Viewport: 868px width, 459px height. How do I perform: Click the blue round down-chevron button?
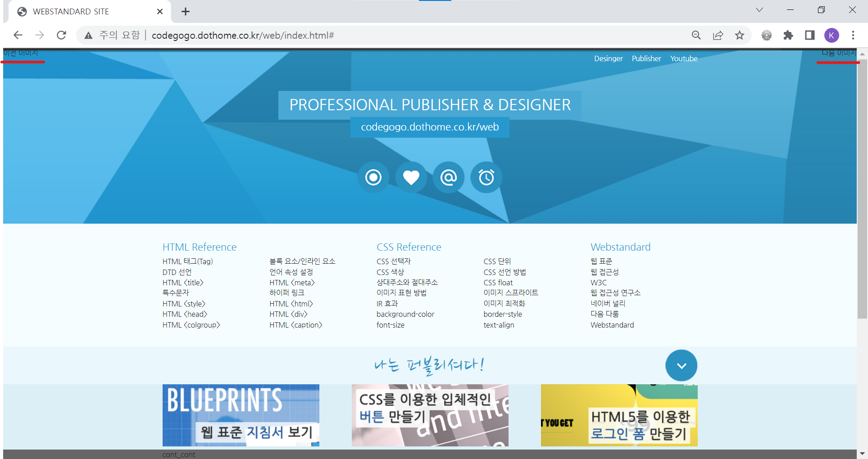681,365
